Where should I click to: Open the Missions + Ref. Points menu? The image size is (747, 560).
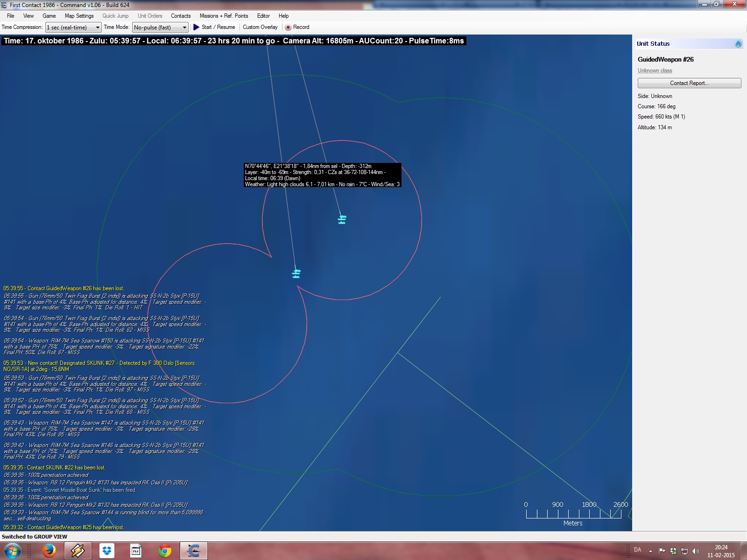(x=224, y=16)
